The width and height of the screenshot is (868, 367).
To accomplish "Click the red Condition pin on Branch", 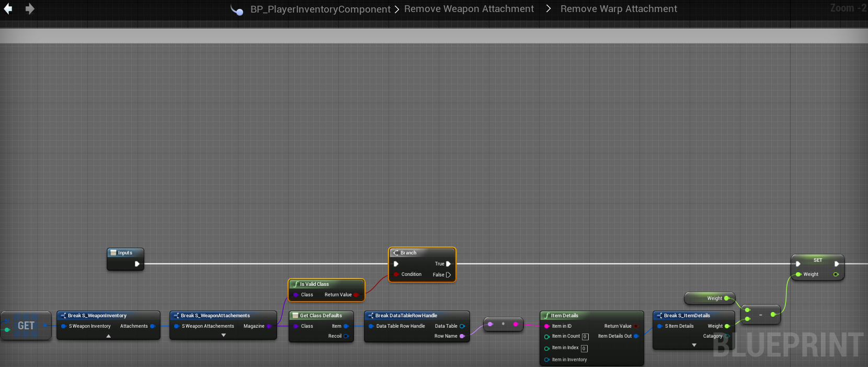I will pyautogui.click(x=396, y=274).
